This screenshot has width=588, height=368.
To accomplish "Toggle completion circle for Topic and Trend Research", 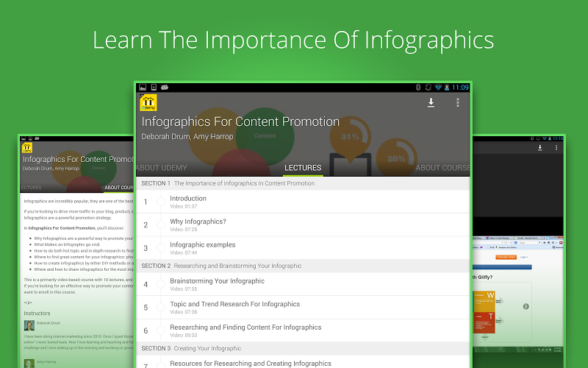I will (161, 308).
